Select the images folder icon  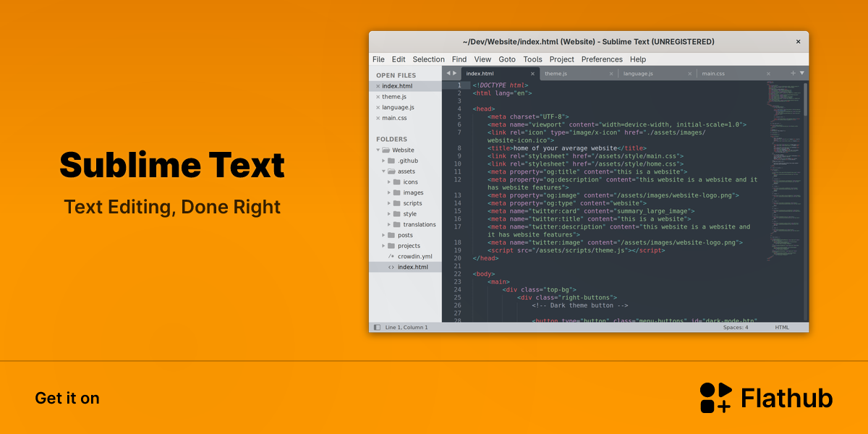[x=397, y=192]
